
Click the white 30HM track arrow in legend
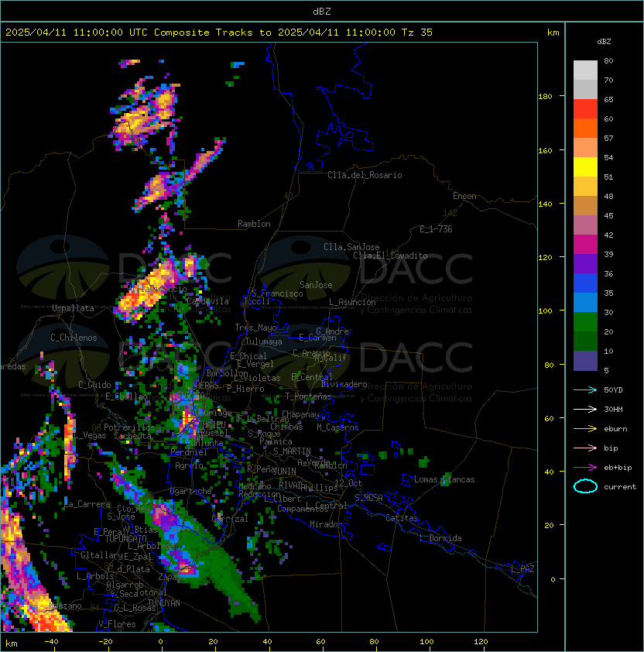point(585,409)
